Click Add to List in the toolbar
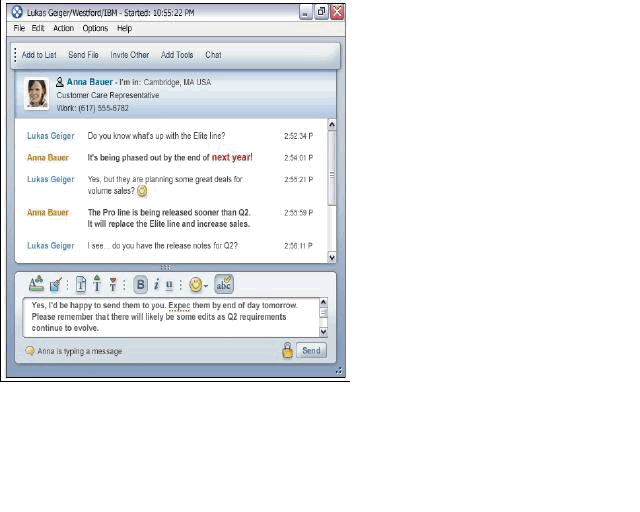 39,55
